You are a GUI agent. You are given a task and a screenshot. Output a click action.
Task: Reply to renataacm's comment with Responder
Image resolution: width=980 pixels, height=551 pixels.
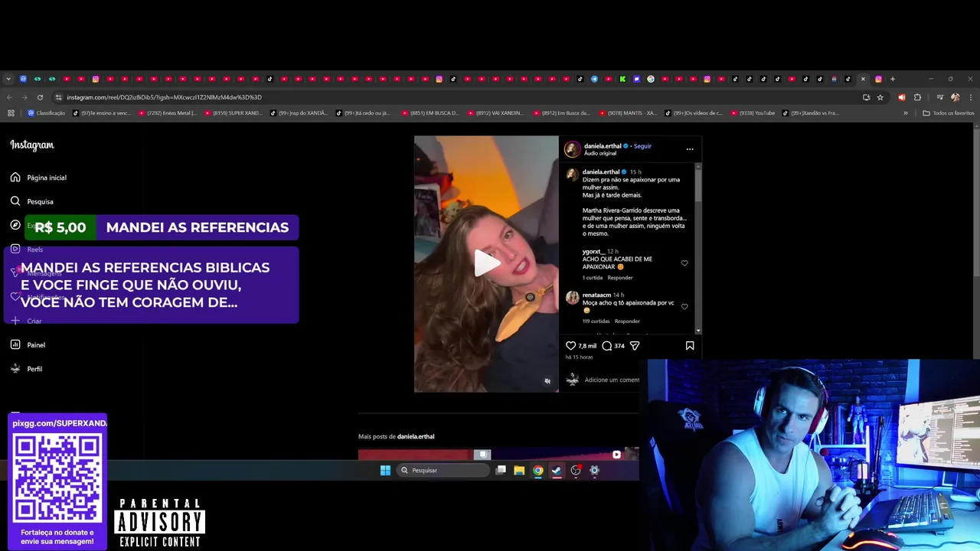click(x=627, y=321)
